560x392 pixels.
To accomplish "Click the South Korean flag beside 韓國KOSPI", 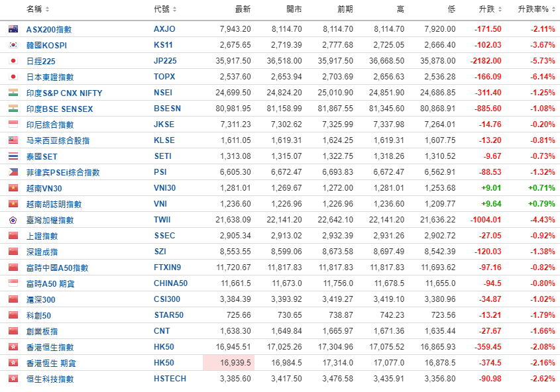I will tap(13, 45).
